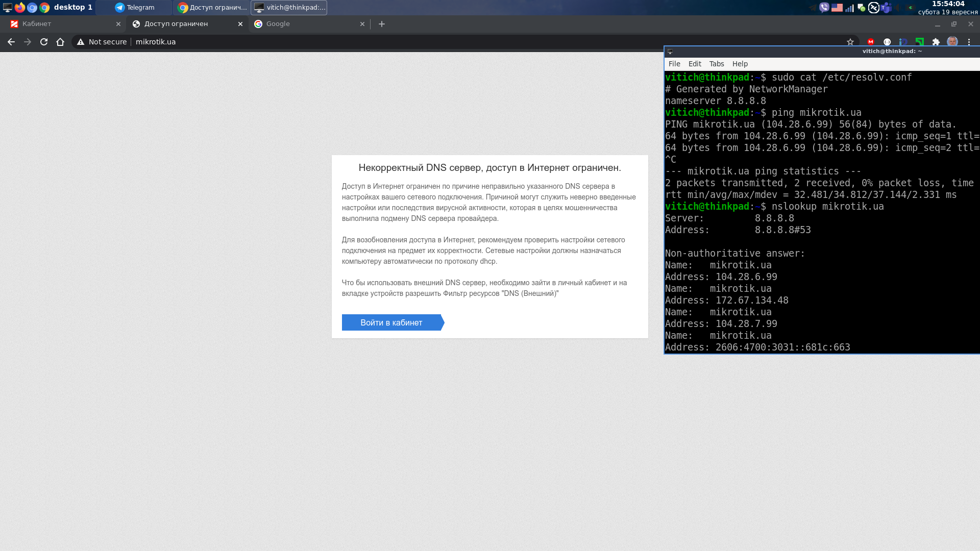Image resolution: width=980 pixels, height=551 pixels.
Task: Open the terminal Tabs menu
Action: pos(716,64)
